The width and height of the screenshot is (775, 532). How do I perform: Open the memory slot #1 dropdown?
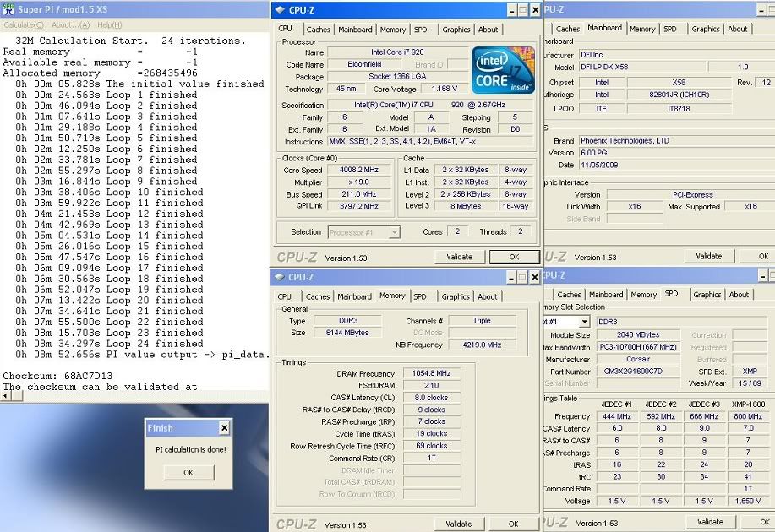click(583, 322)
